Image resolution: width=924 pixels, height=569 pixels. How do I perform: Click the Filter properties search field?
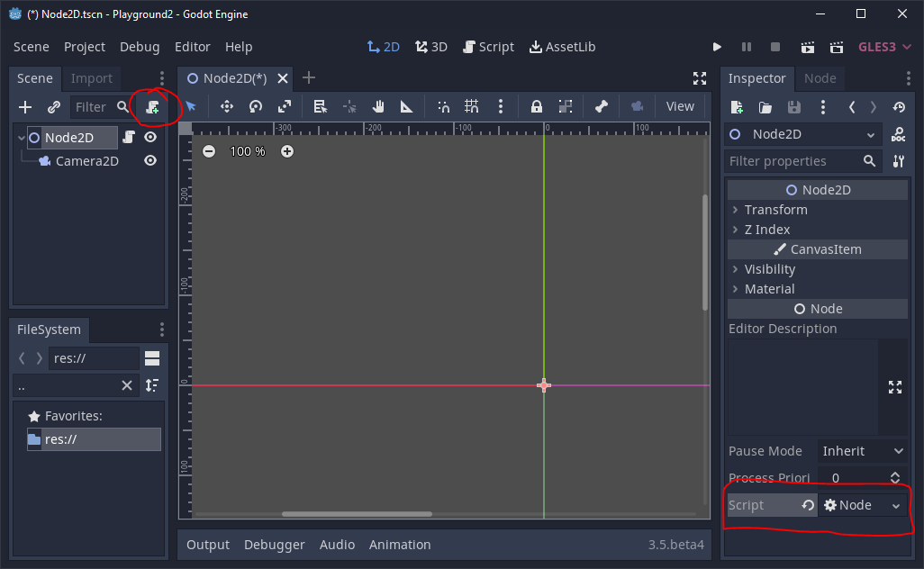coord(793,161)
